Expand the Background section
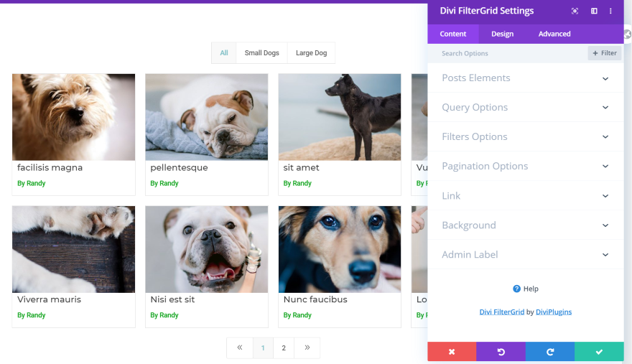The width and height of the screenshot is (632, 364). click(526, 225)
